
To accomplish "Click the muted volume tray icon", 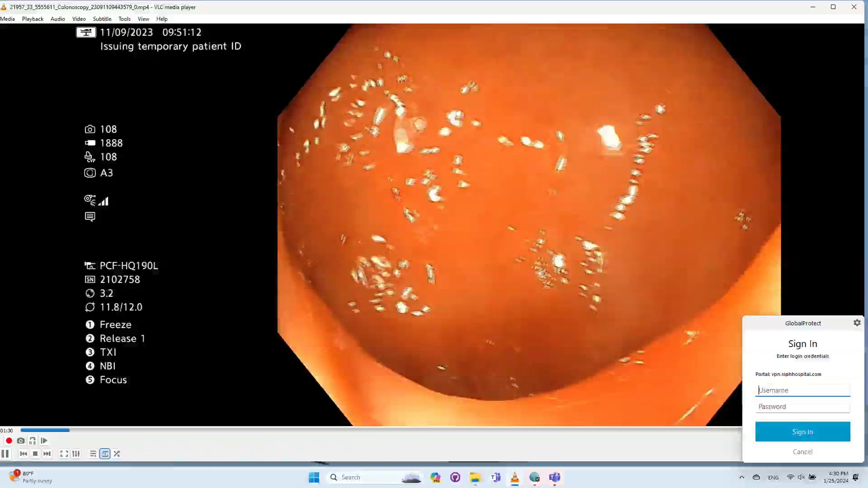I will click(801, 477).
